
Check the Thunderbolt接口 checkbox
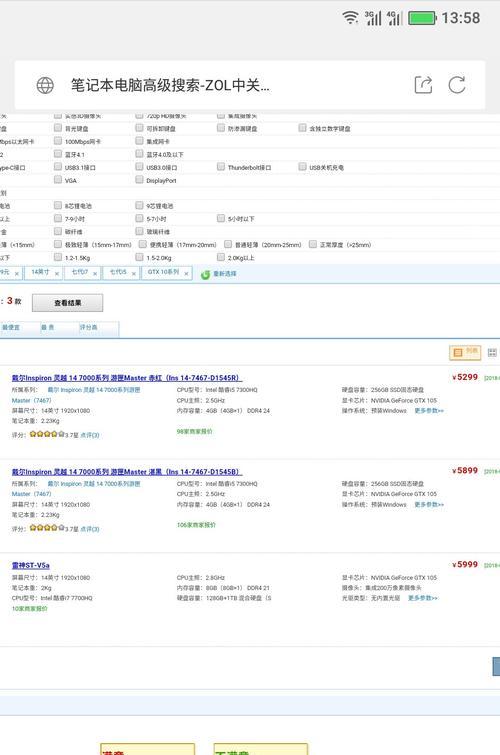coord(221,166)
